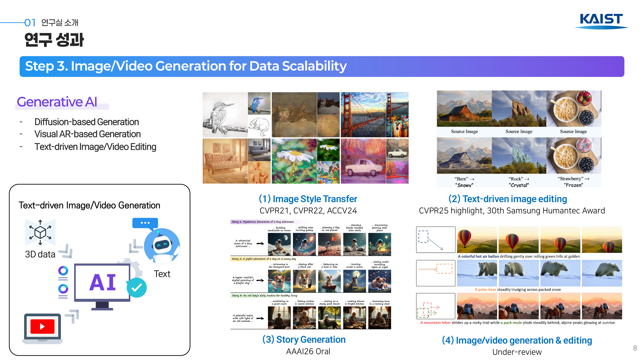Click the Generative AI heading

click(57, 102)
